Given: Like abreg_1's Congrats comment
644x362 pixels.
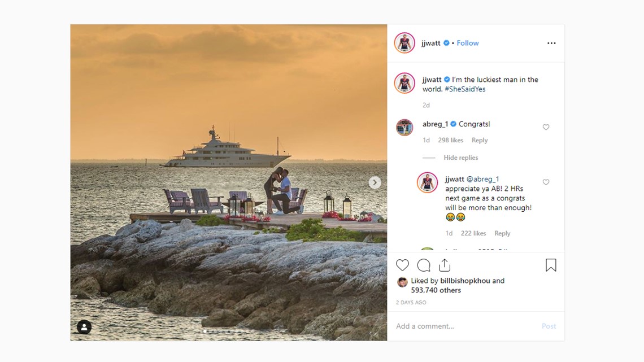Looking at the screenshot, I should pos(546,127).
